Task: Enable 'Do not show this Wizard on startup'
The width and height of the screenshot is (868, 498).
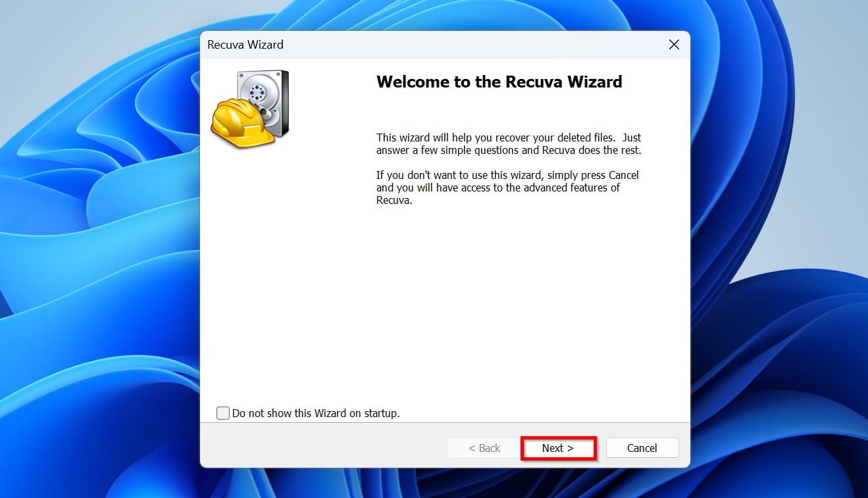Action: (222, 412)
